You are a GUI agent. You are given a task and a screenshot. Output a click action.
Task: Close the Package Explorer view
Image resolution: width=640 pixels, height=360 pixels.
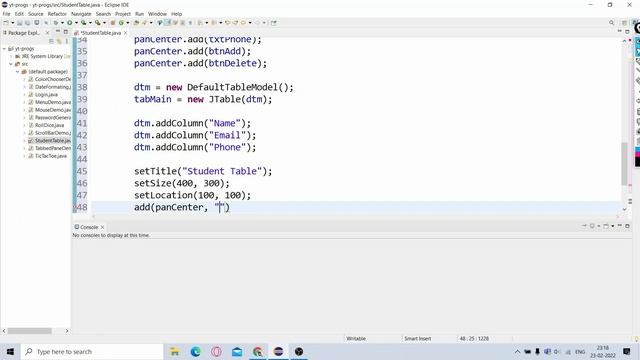(47, 33)
